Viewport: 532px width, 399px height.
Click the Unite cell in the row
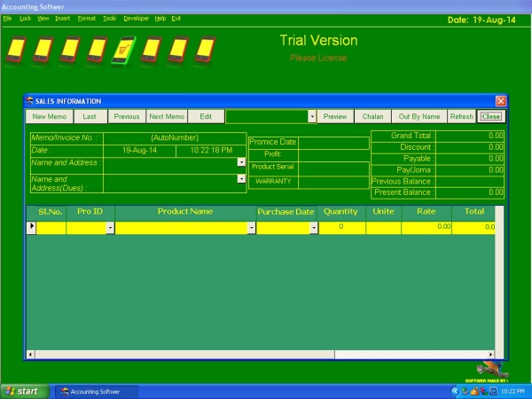pyautogui.click(x=383, y=227)
